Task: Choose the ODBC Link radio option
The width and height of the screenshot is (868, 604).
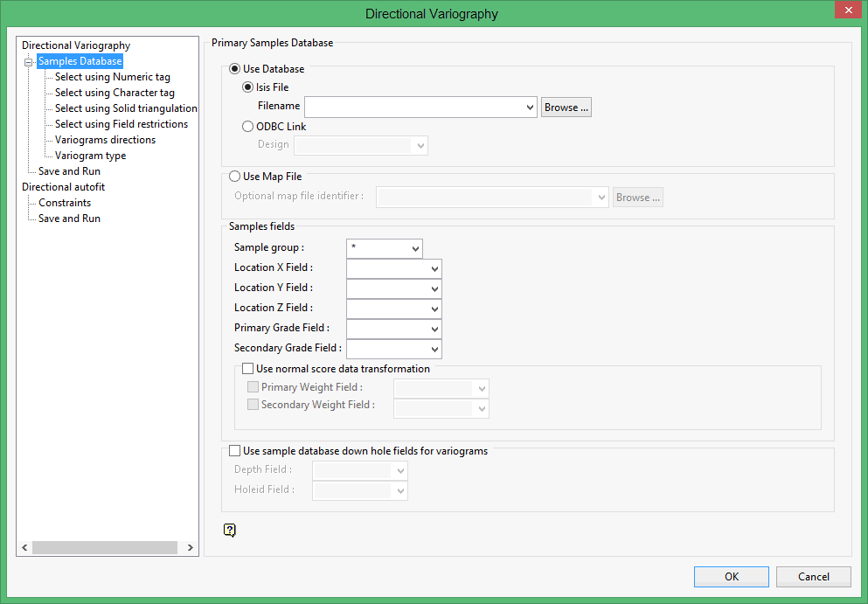Action: [x=248, y=127]
